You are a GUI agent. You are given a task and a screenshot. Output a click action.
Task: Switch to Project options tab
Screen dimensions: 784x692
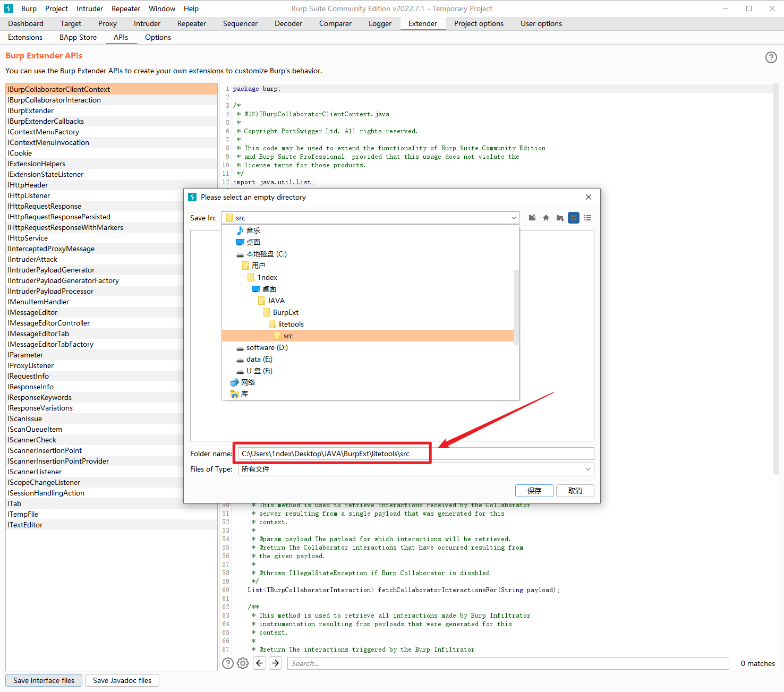tap(479, 23)
